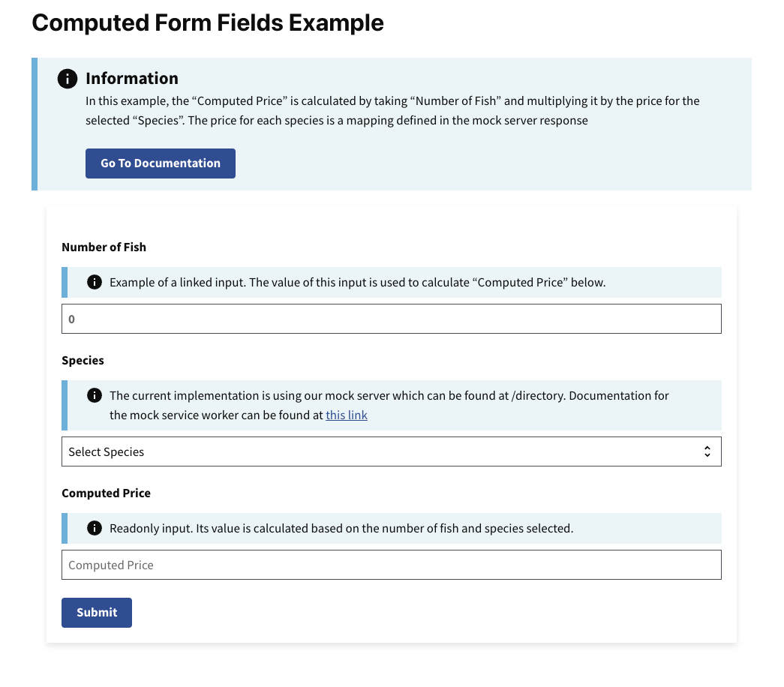Open "this link" for mock service worker docs
Screen dimensions: 784x687
tap(346, 415)
